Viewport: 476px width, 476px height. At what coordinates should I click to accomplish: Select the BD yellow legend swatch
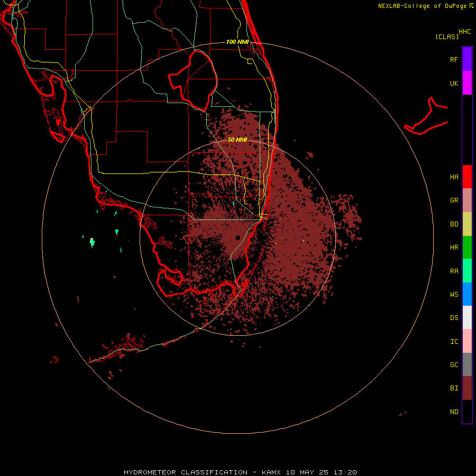click(467, 224)
